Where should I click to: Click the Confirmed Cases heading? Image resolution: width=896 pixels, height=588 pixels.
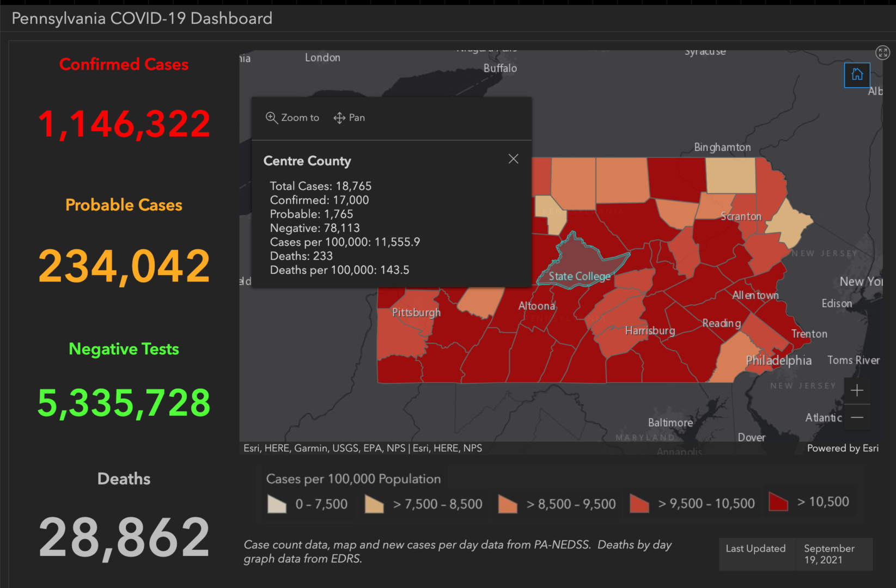pos(124,64)
